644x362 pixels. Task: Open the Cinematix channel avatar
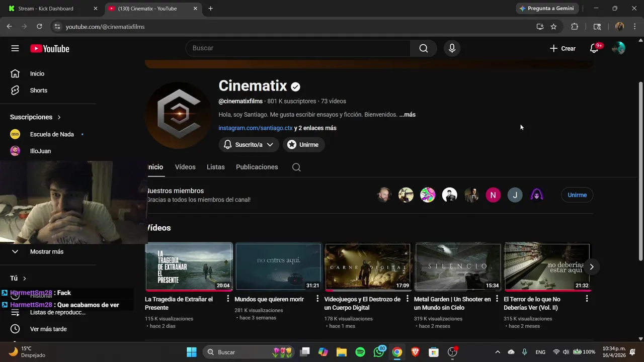pos(178,115)
